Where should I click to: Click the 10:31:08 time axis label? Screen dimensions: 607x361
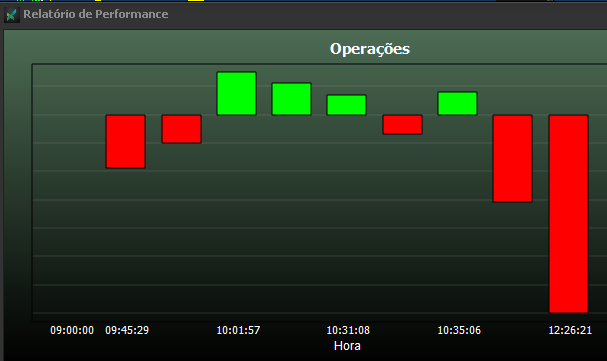click(x=348, y=330)
